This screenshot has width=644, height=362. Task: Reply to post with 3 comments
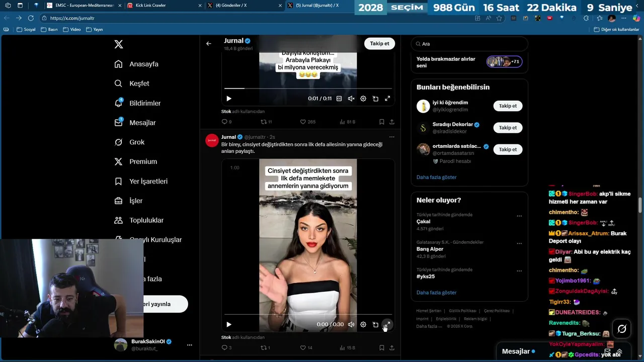(226, 347)
